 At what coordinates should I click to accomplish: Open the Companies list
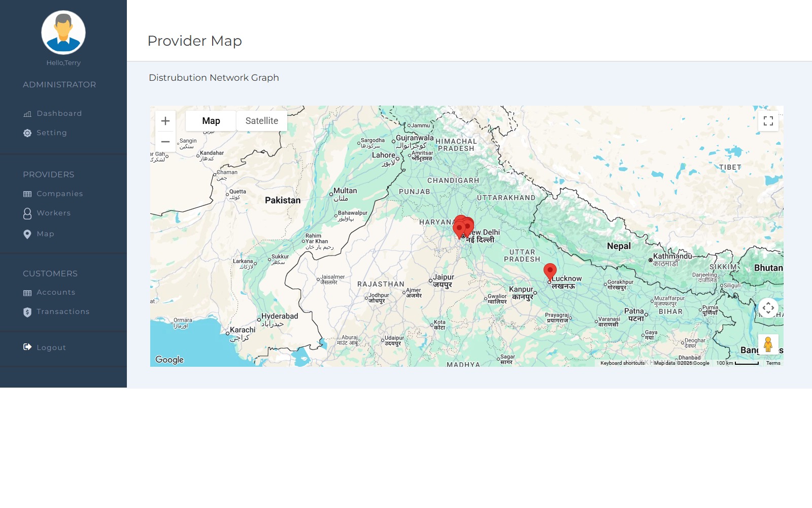[x=59, y=194]
